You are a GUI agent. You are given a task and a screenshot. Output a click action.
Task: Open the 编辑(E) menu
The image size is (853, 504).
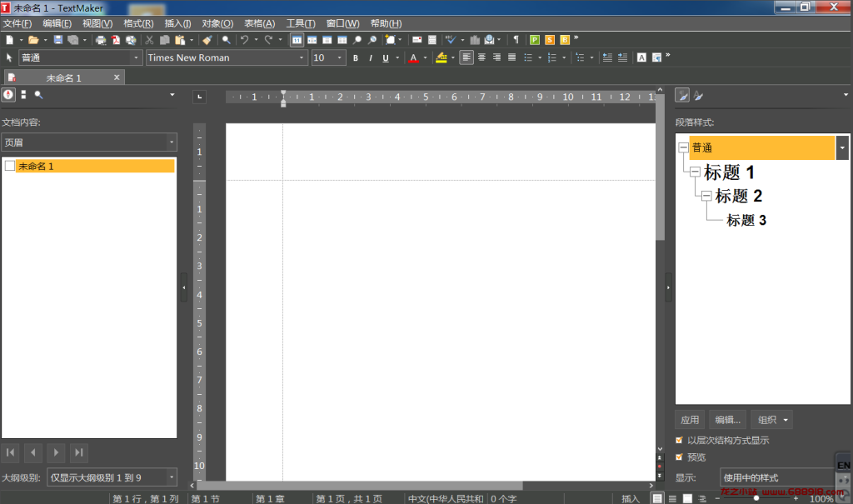57,23
